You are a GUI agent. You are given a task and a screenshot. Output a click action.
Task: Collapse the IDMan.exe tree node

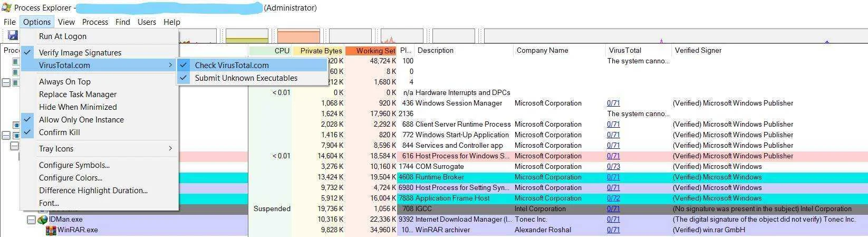tap(32, 219)
